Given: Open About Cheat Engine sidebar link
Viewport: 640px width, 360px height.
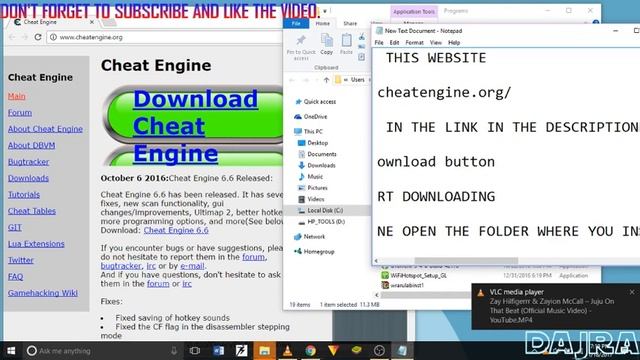Looking at the screenshot, I should 45,129.
